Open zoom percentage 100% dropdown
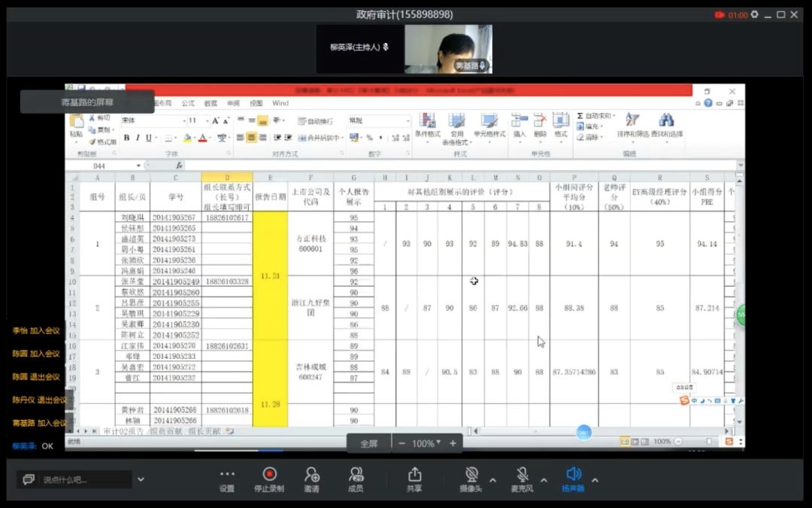The image size is (812, 508). 427,443
